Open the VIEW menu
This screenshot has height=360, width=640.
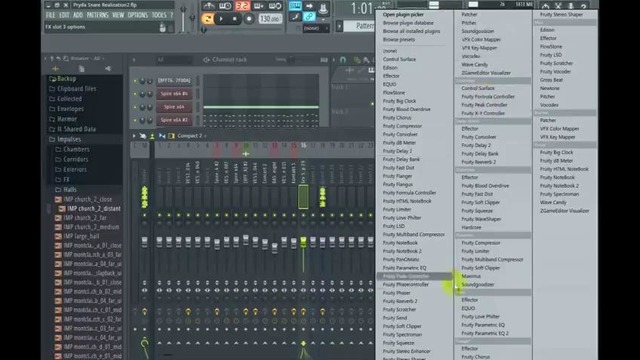coord(118,16)
